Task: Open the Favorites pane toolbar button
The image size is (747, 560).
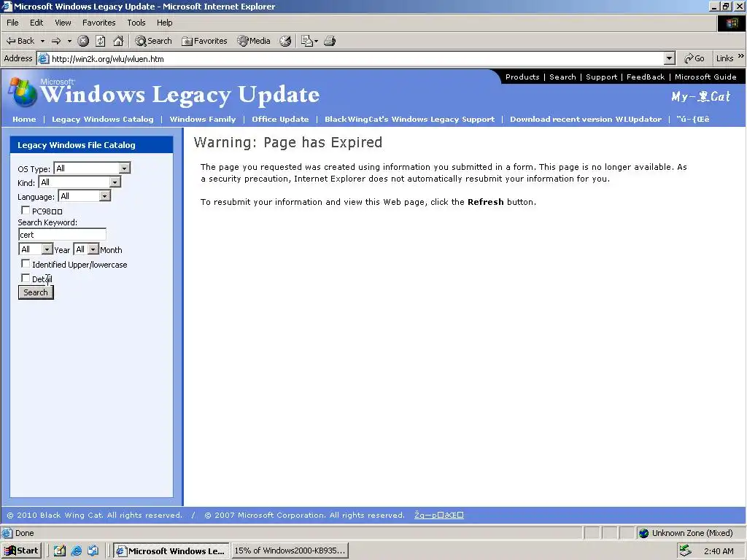Action: click(x=204, y=41)
